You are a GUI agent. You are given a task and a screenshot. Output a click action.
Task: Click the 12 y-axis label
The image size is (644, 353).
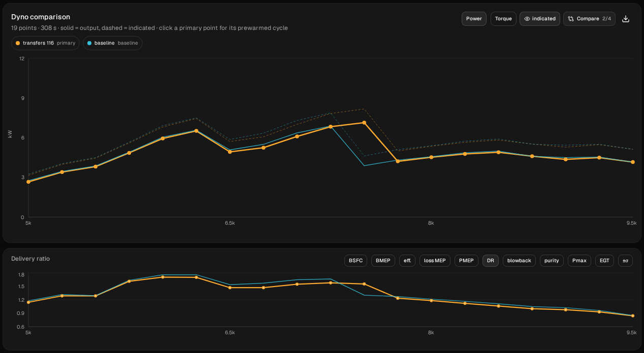22,58
